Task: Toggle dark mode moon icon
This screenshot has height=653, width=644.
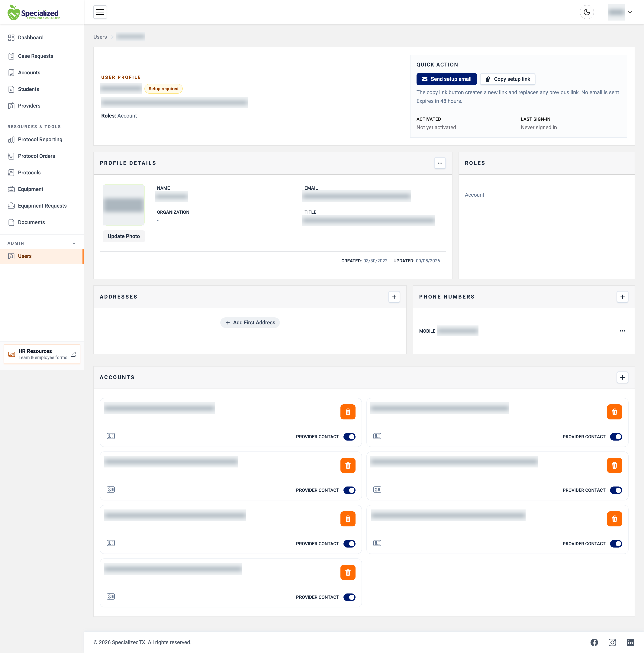Action: [x=587, y=12]
